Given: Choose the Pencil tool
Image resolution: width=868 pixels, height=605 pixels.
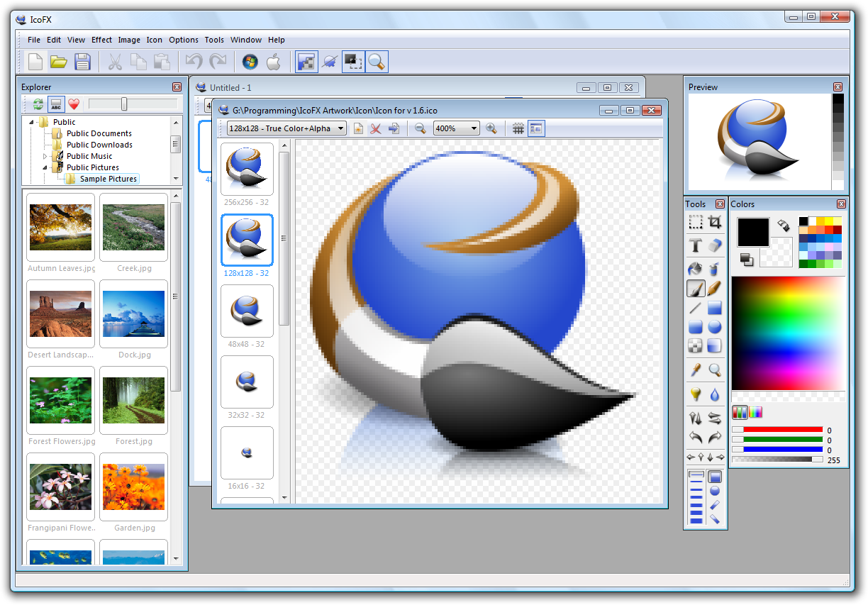Looking at the screenshot, I should point(715,289).
